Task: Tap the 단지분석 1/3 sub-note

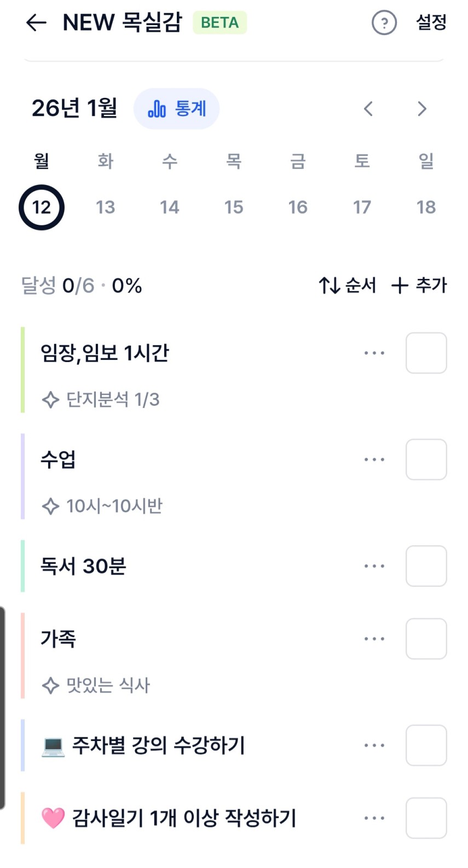Action: tap(112, 400)
